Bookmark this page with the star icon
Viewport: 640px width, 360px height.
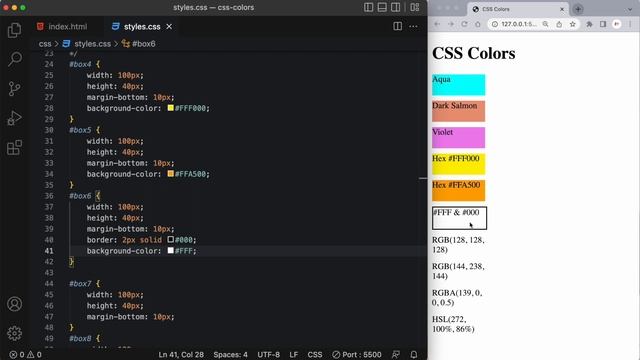573,24
